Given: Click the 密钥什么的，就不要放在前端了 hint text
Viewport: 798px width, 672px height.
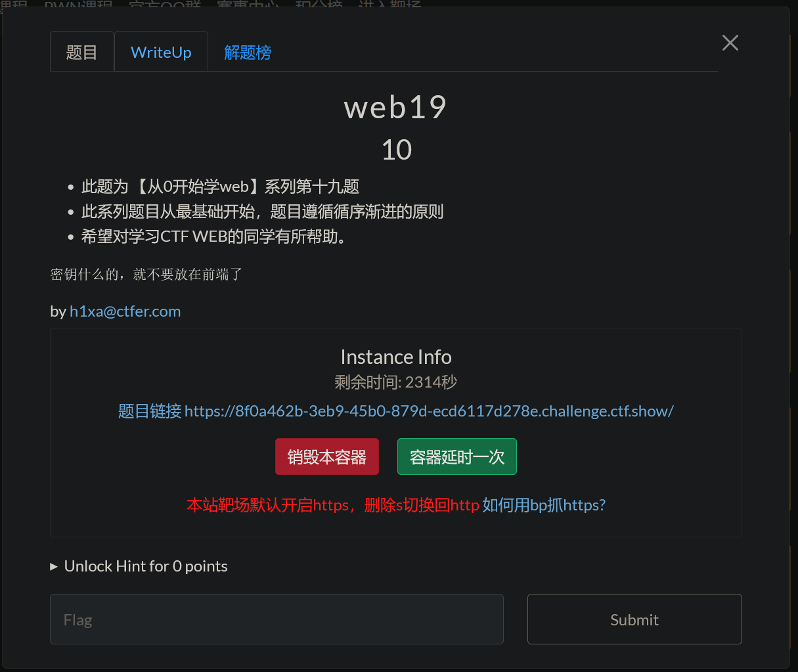Looking at the screenshot, I should pyautogui.click(x=146, y=275).
